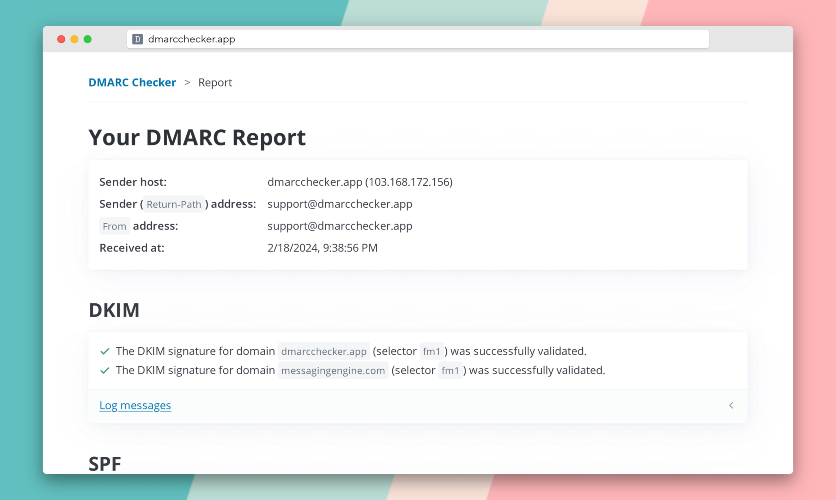The height and width of the screenshot is (500, 836).
Task: Click the yellow minimize window button
Action: pyautogui.click(x=74, y=39)
